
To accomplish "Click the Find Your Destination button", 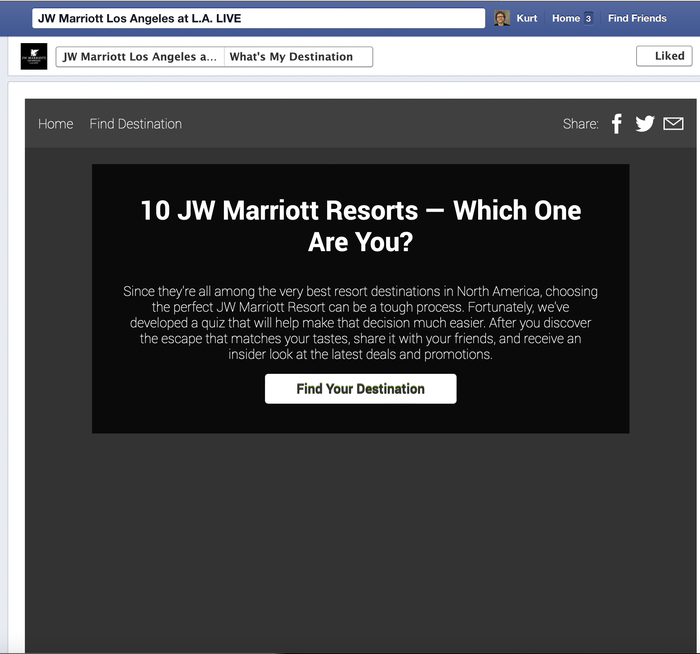I will coord(361,389).
